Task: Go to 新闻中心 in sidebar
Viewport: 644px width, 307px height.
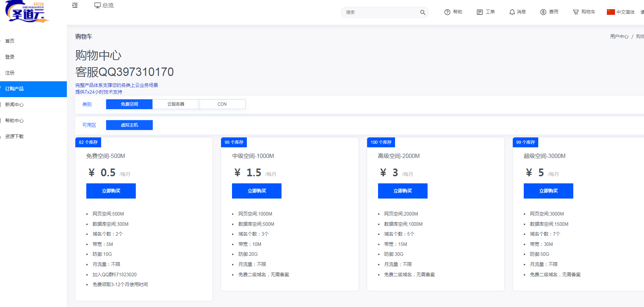Action: (x=14, y=105)
